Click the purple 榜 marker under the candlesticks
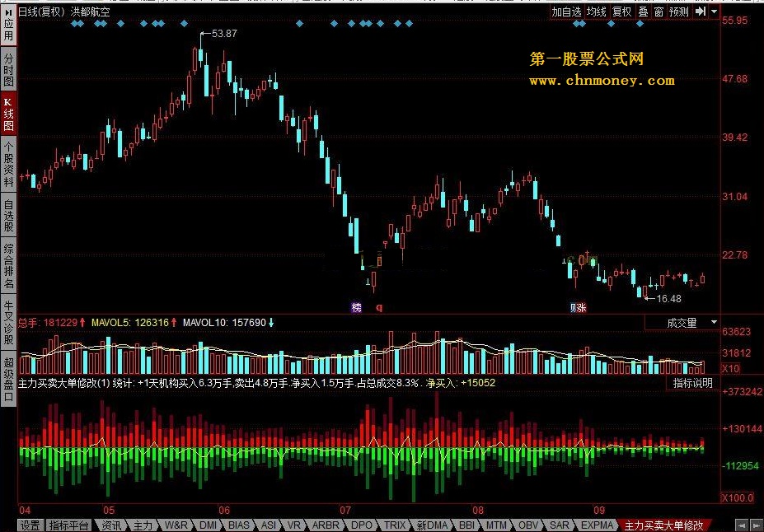Screen dimensions: 764x532 point(357,308)
